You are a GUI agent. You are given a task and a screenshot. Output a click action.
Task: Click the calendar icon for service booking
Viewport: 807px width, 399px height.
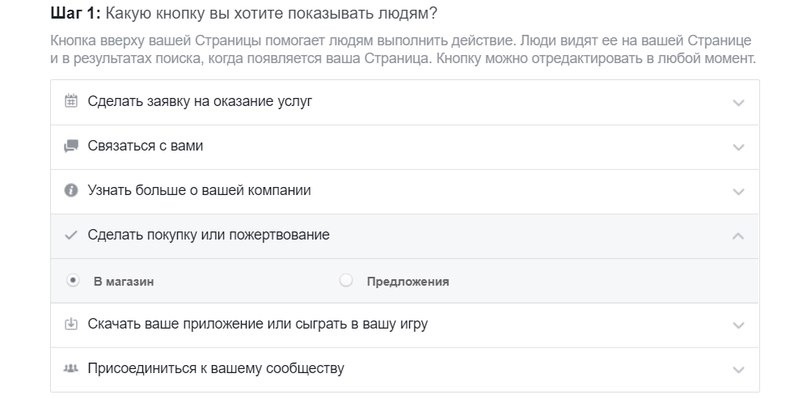(71, 101)
